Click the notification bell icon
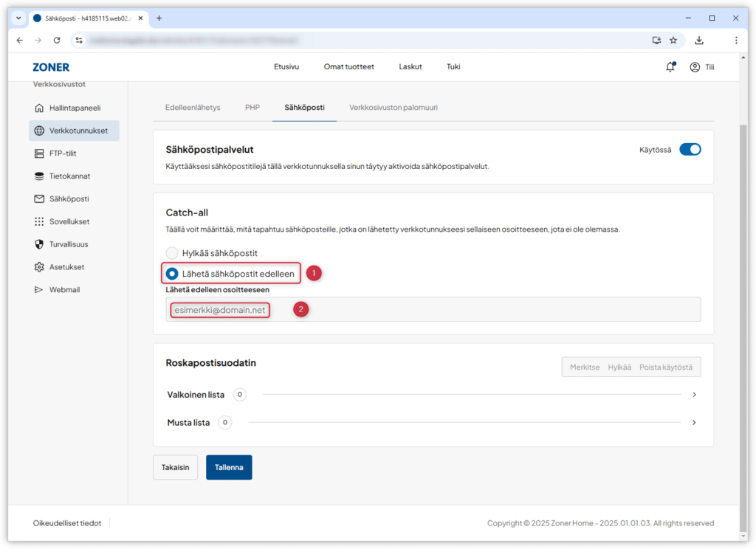Image resolution: width=756 pixels, height=549 pixels. tap(670, 66)
